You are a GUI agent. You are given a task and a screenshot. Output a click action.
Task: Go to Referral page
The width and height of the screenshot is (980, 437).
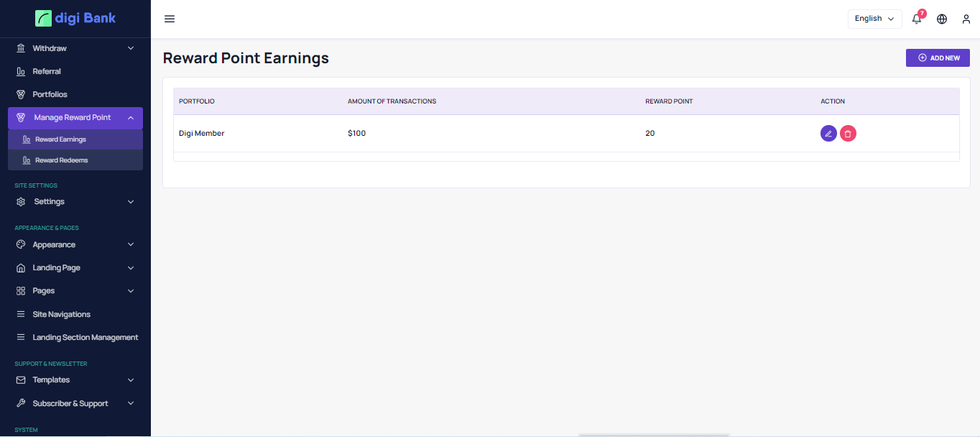[47, 71]
